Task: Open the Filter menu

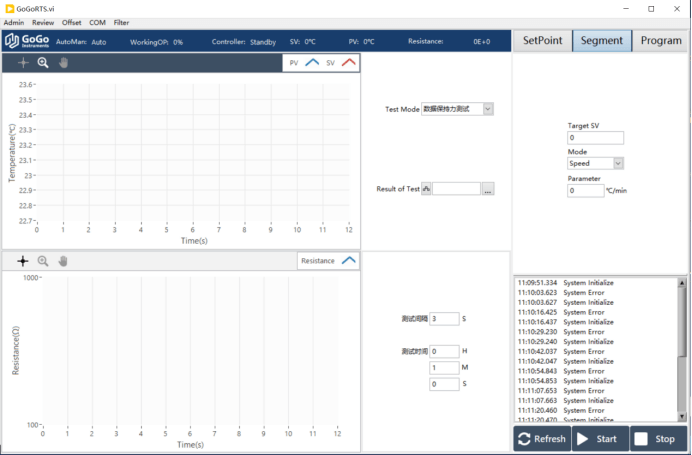Action: 121,22
